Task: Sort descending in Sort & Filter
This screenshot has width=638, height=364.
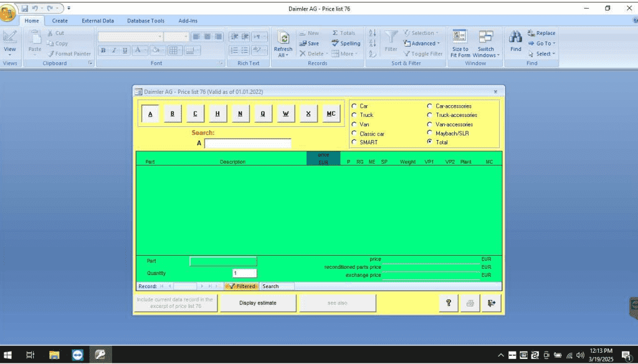Action: [x=373, y=43]
